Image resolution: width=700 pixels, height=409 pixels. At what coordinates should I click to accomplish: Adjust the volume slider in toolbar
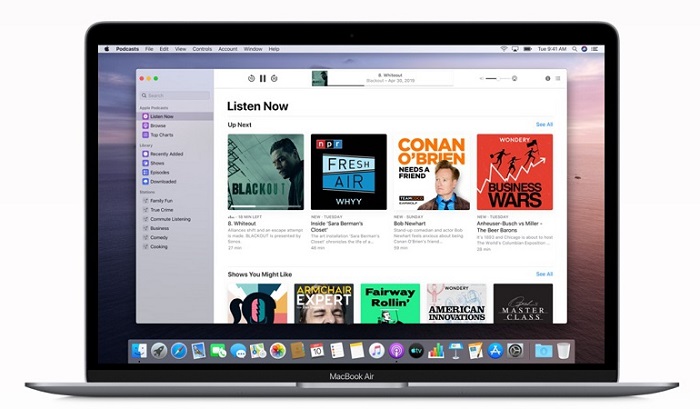(x=497, y=79)
